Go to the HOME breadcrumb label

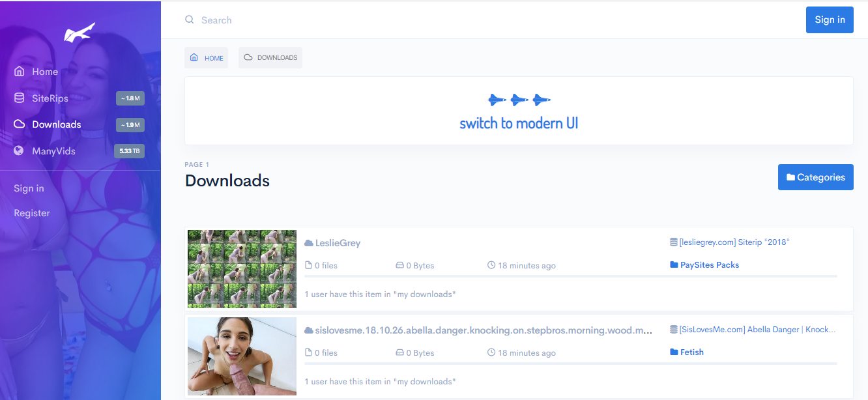pos(214,58)
